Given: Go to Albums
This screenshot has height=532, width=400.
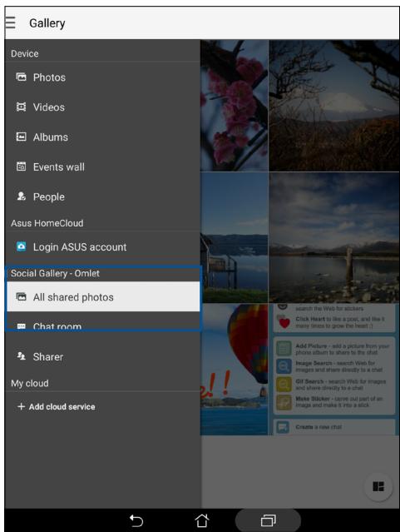Looking at the screenshot, I should click(103, 137).
